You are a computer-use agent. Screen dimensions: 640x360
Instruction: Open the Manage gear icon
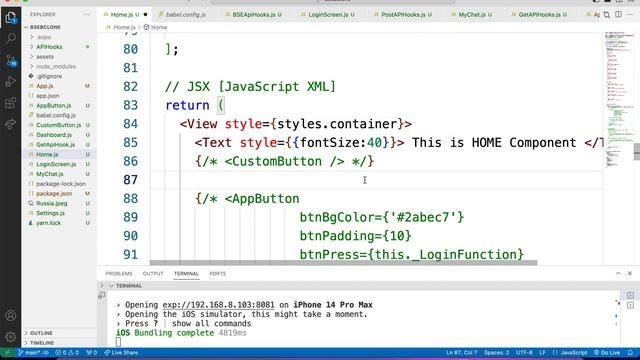coord(11,337)
